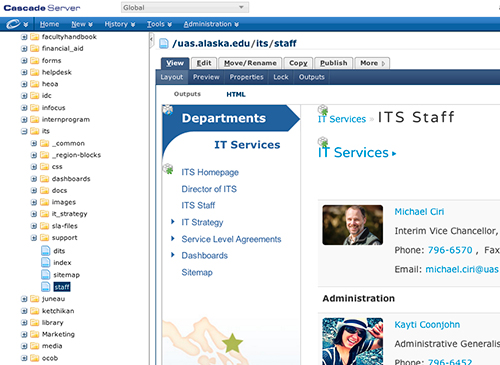Viewport: 500px width, 365px height.
Task: Click the page icon beside /uas.alaska.edu/its/staff
Action: click(164, 43)
